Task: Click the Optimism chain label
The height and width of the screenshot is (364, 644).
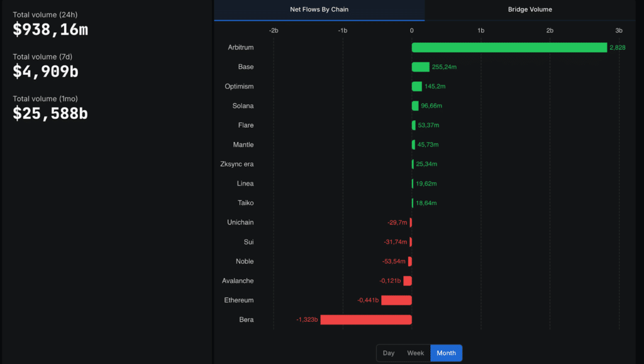Action: (239, 86)
